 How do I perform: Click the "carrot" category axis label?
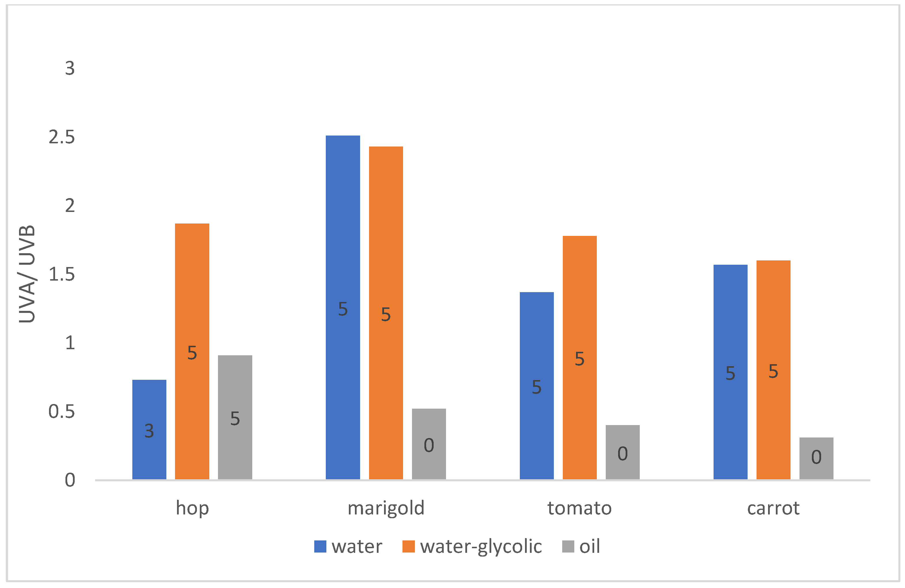(773, 508)
